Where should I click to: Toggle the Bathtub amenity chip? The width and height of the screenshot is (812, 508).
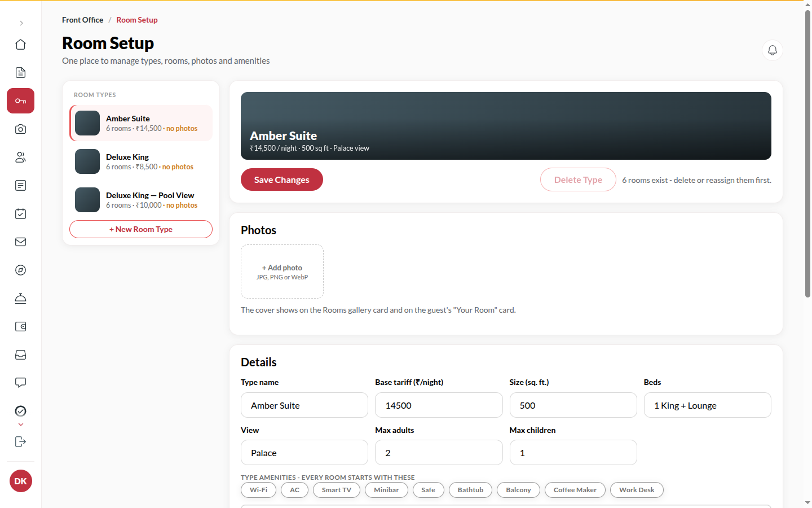[x=470, y=490]
